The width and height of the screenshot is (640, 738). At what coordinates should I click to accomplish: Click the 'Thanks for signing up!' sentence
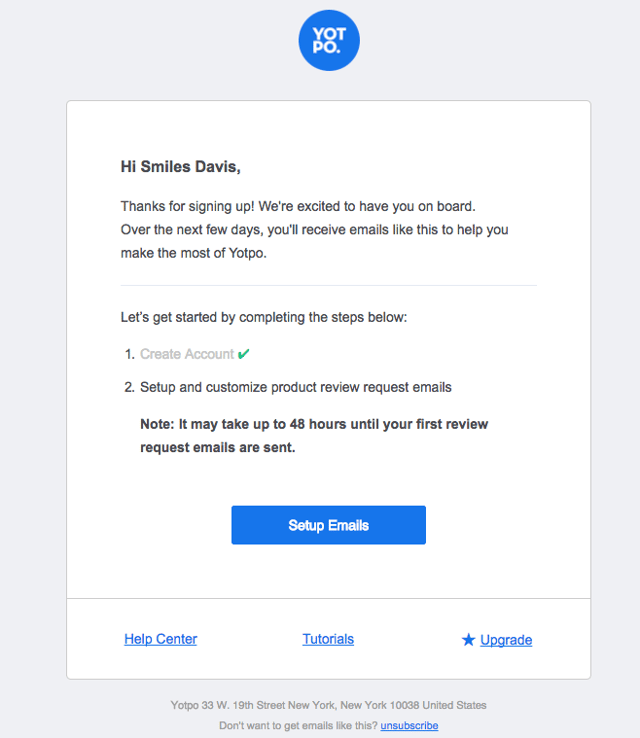click(187, 207)
